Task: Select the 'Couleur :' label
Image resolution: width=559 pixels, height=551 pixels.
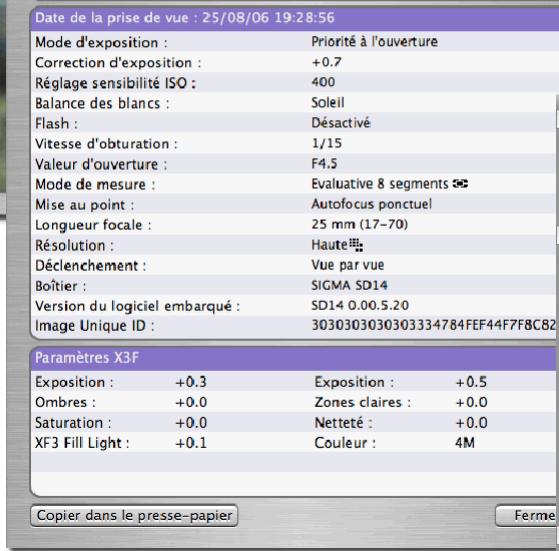Action: pos(345,443)
